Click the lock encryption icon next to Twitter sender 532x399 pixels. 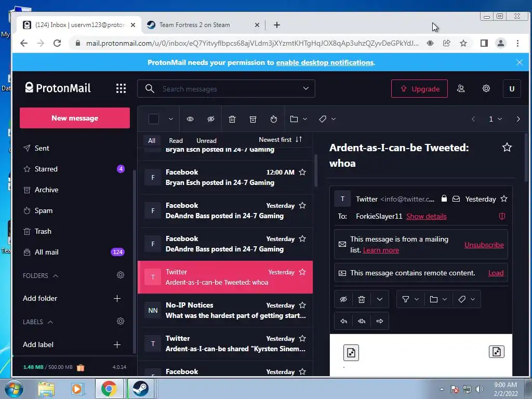[x=444, y=198]
